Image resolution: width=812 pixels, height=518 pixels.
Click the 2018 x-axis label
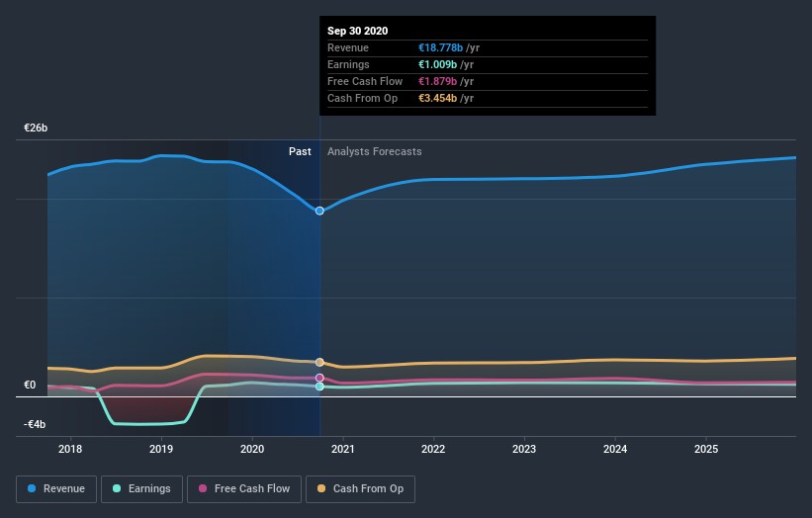70,449
